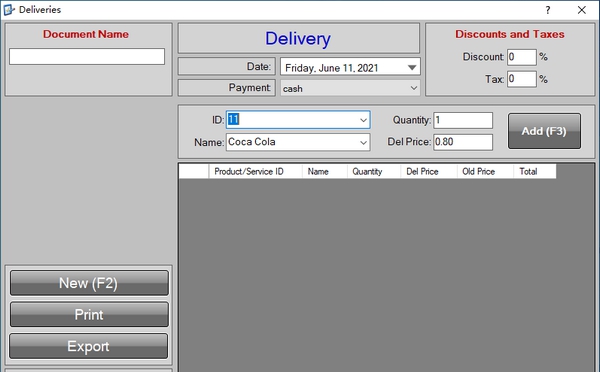Click the highlighted ID value 11
This screenshot has width=600, height=372.
point(233,119)
